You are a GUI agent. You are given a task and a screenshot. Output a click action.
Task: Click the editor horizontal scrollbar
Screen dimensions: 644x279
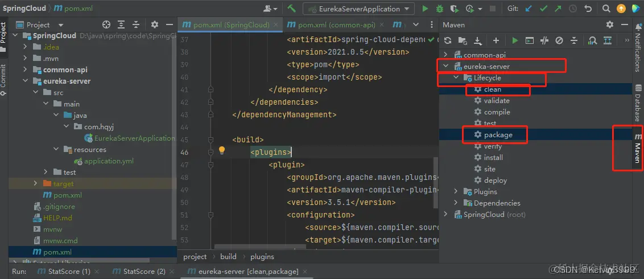pos(261,247)
